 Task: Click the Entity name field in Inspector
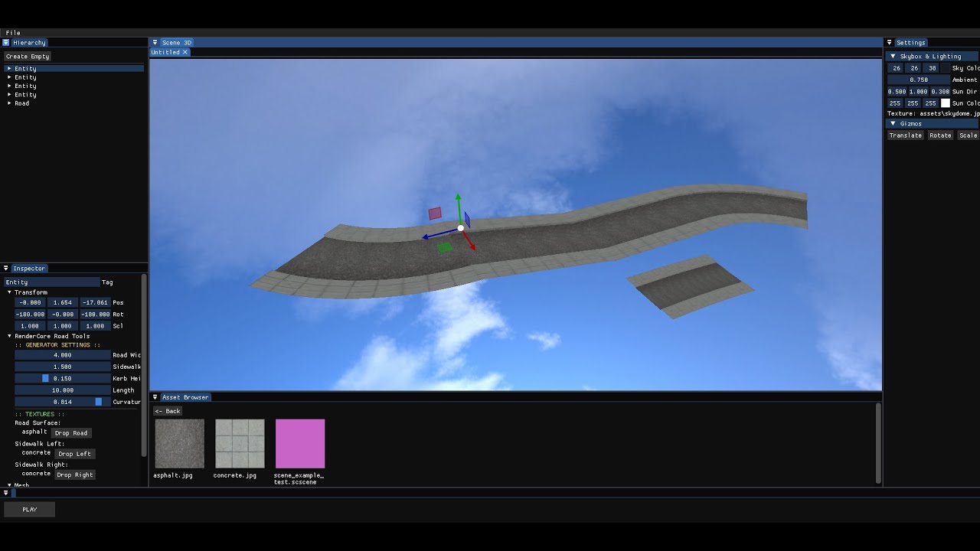pyautogui.click(x=52, y=282)
